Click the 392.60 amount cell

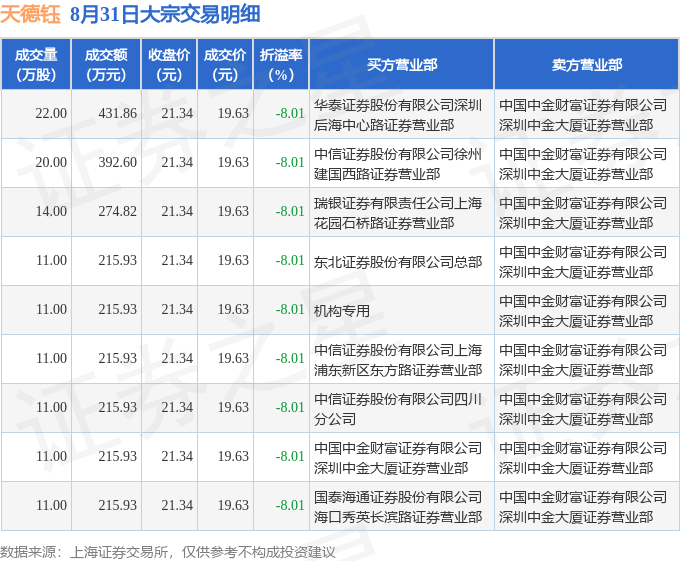(x=106, y=163)
